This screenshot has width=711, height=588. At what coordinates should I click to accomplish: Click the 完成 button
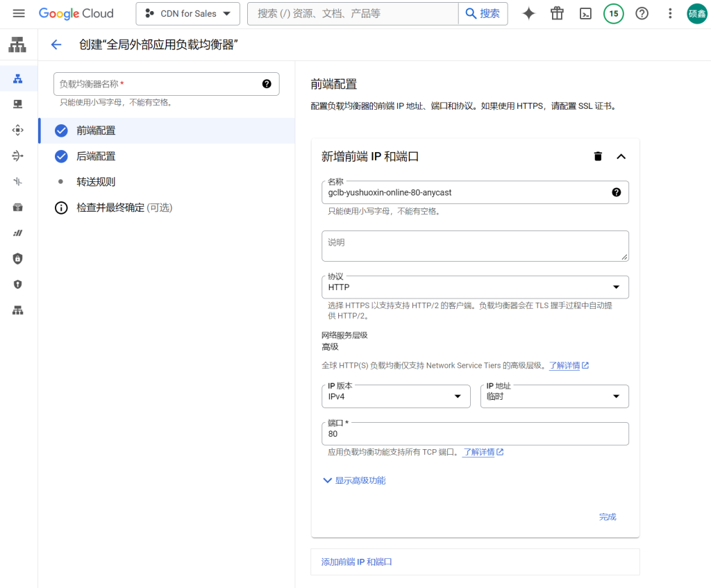point(608,516)
